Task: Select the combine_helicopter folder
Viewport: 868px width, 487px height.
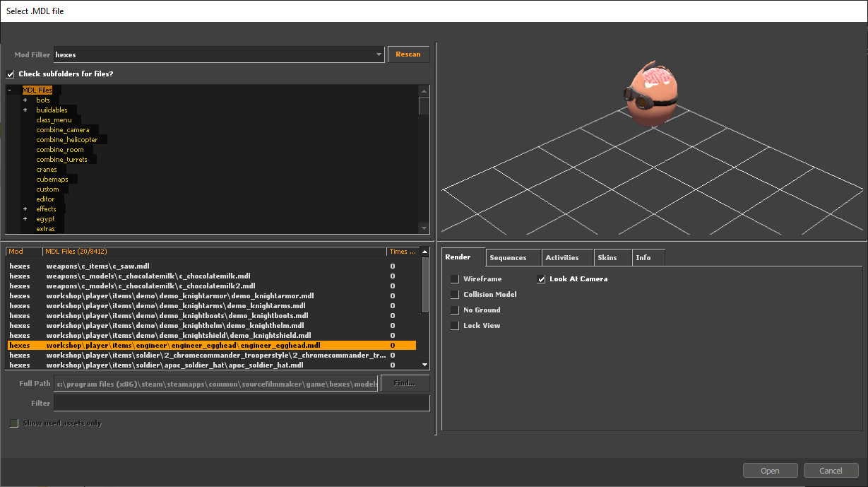Action: pyautogui.click(x=67, y=140)
